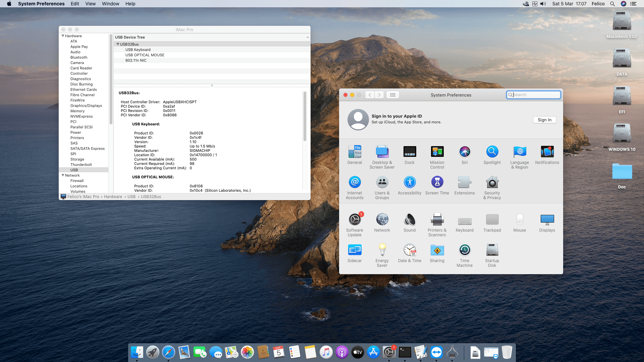Screen dimensions: 644x362
Task: Click the Sign In button for Apple ID
Action: [544, 120]
